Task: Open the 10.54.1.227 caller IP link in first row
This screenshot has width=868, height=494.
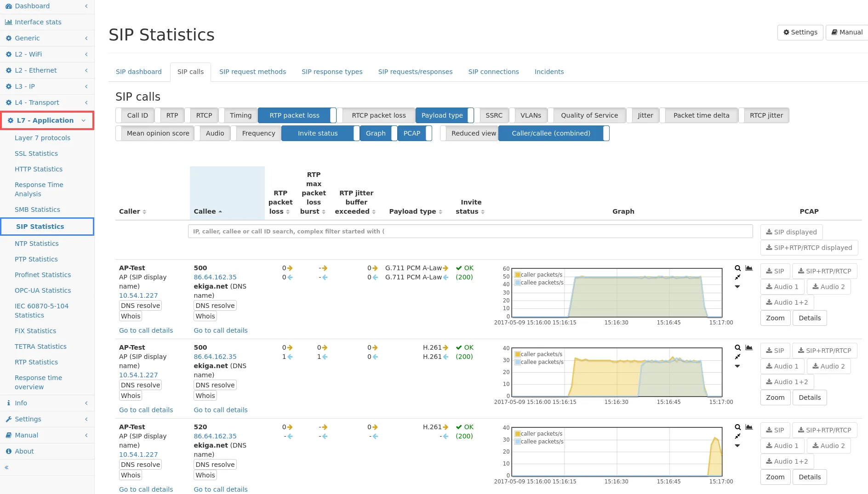Action: coord(138,295)
